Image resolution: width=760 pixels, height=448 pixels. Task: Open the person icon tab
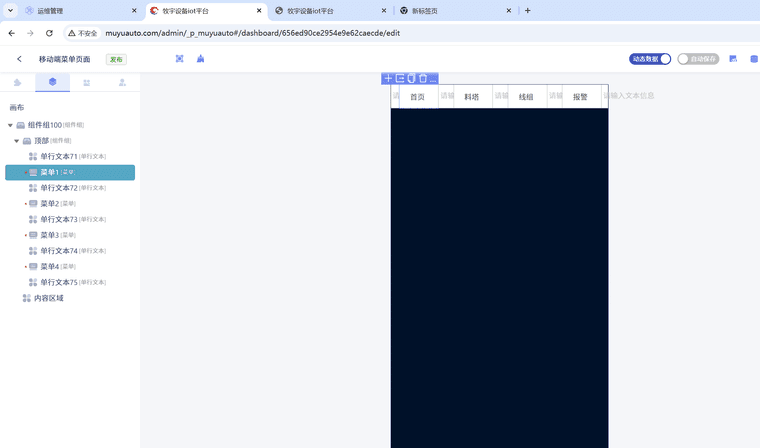click(122, 82)
